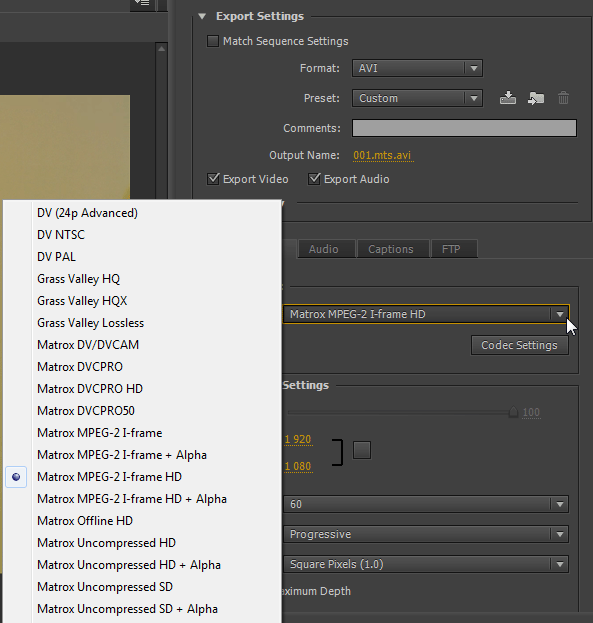Click the output name link 001.mts.avi
The width and height of the screenshot is (593, 623).
tap(382, 155)
